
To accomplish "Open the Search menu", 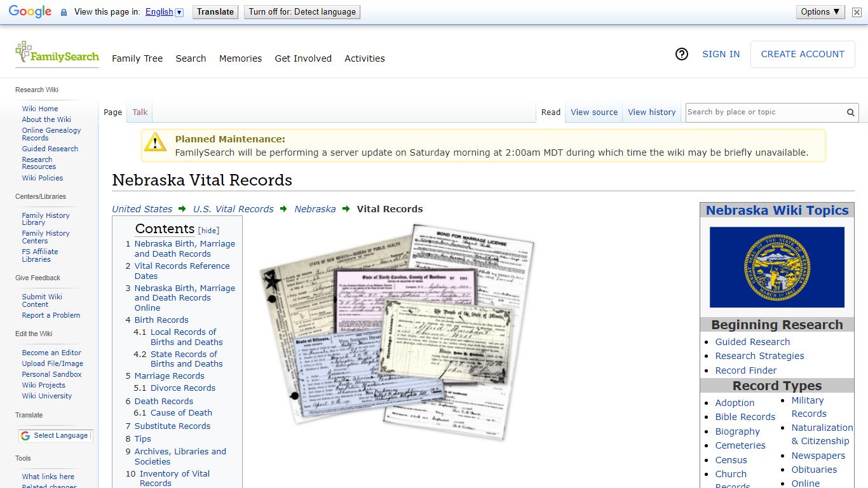I will pyautogui.click(x=191, y=58).
